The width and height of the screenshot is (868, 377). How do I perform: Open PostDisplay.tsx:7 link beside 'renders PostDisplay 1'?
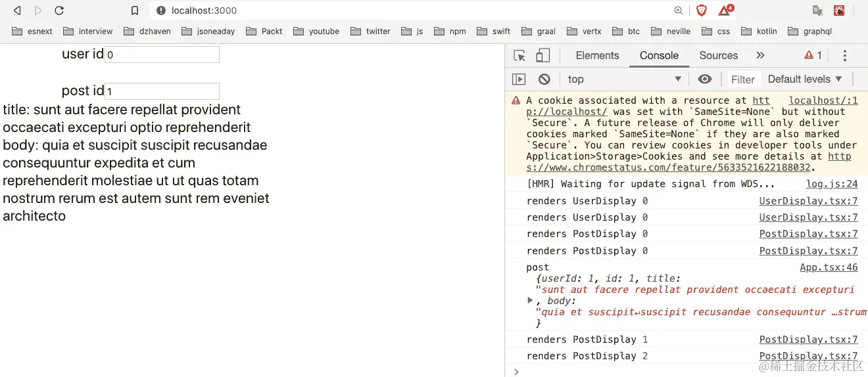point(808,340)
